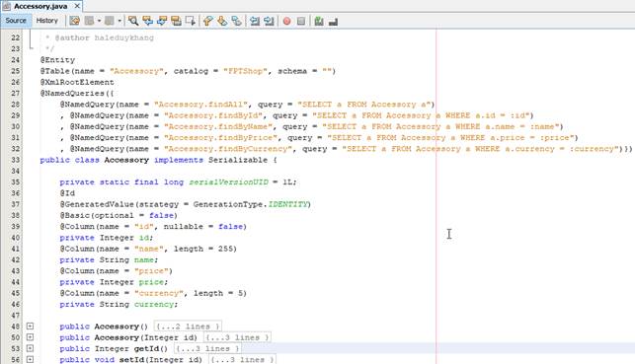This screenshot has height=364, width=635.
Task: Click the @Entity annotation
Action: [x=57, y=60]
